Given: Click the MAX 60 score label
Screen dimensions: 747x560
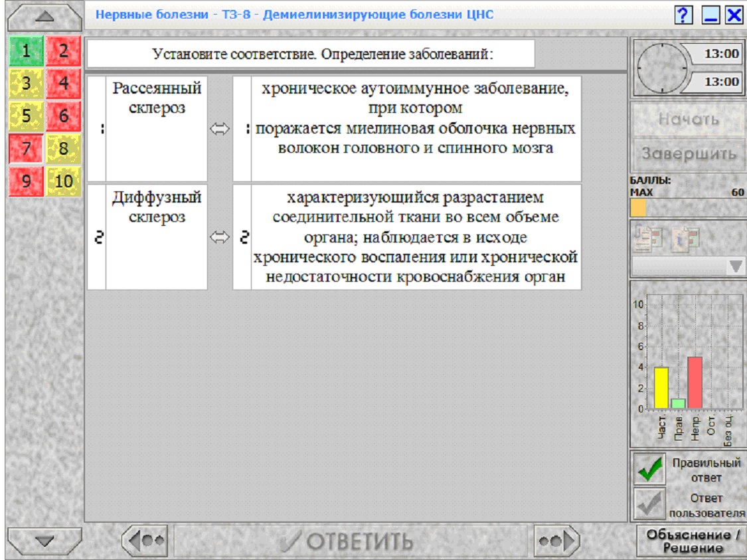Looking at the screenshot, I should [x=687, y=192].
